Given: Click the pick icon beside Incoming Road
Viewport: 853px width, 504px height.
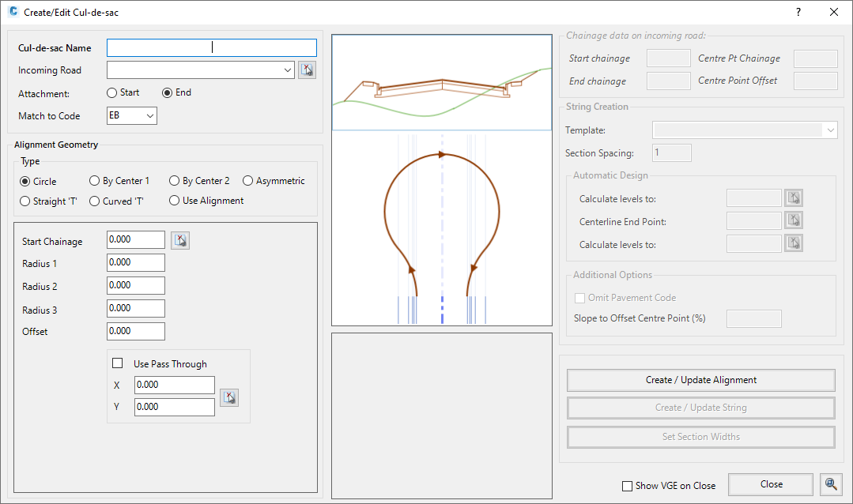Looking at the screenshot, I should point(308,70).
